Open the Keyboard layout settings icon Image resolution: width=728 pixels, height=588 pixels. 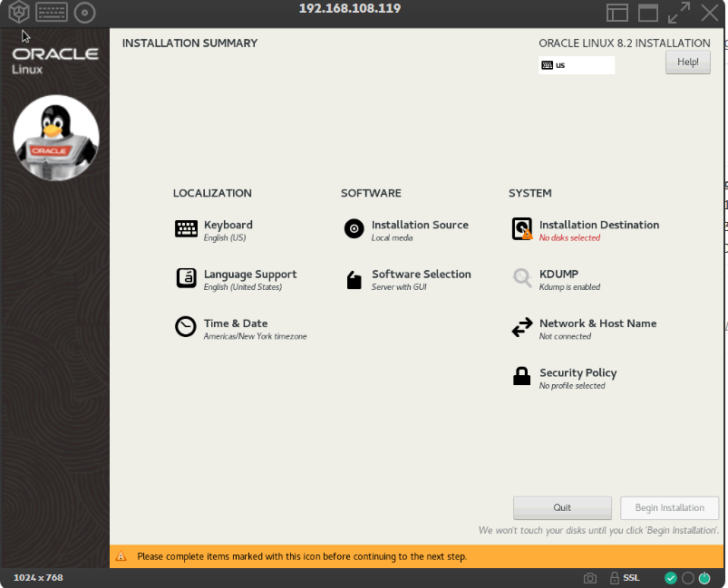(x=186, y=229)
